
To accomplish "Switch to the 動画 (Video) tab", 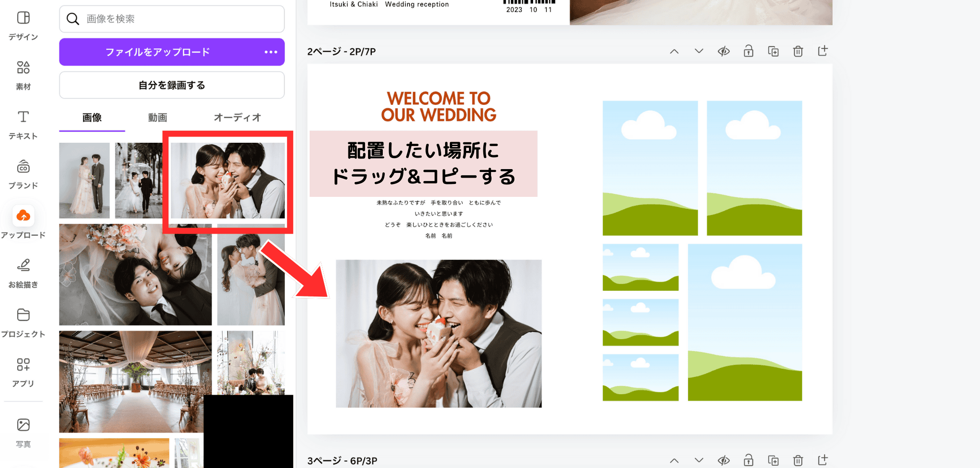I will point(157,117).
